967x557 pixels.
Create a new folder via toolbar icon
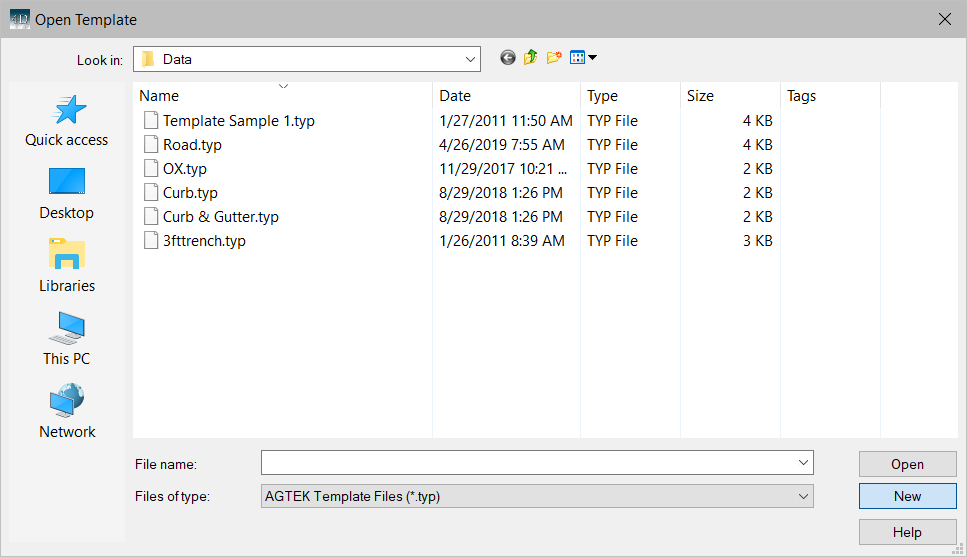(554, 58)
